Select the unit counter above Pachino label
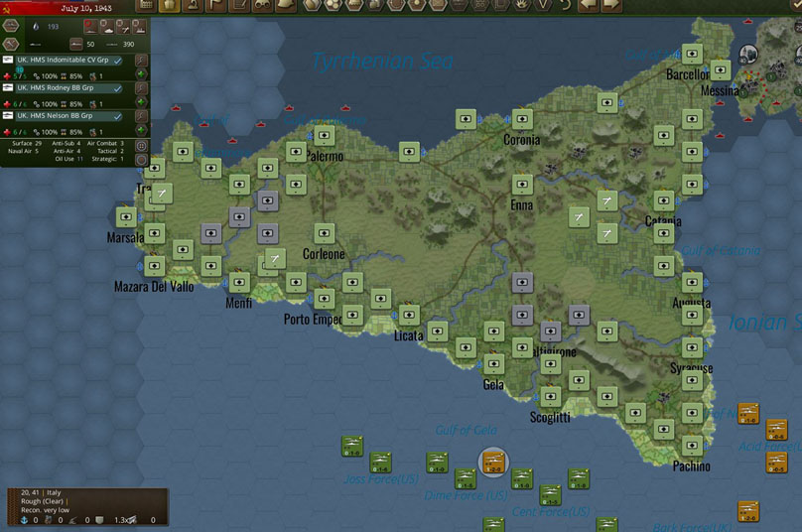The width and height of the screenshot is (802, 532). point(692,446)
